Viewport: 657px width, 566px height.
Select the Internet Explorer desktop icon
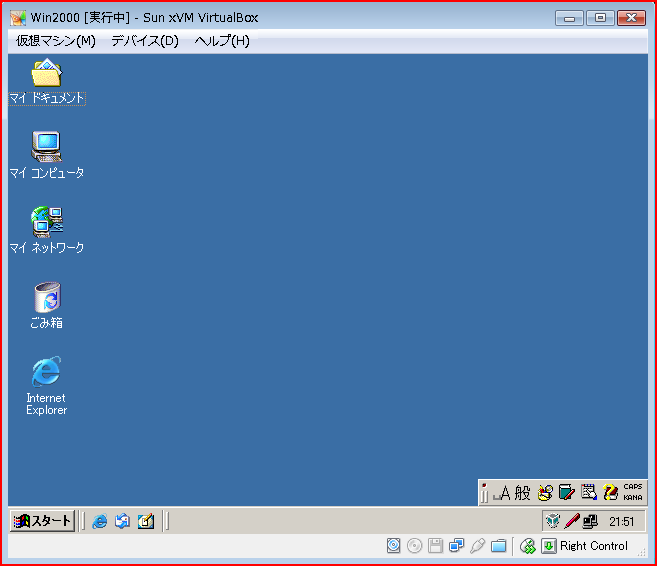pyautogui.click(x=47, y=386)
